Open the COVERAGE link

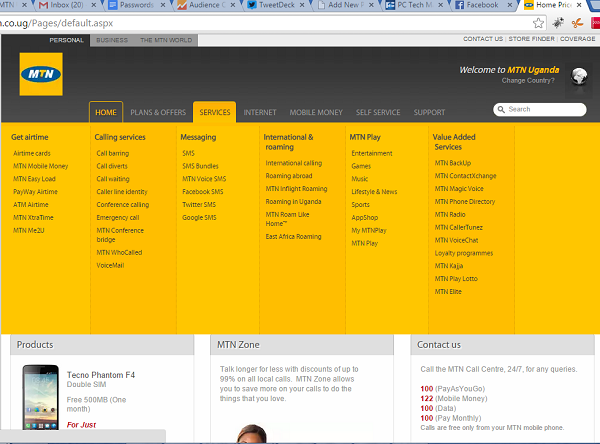577,39
